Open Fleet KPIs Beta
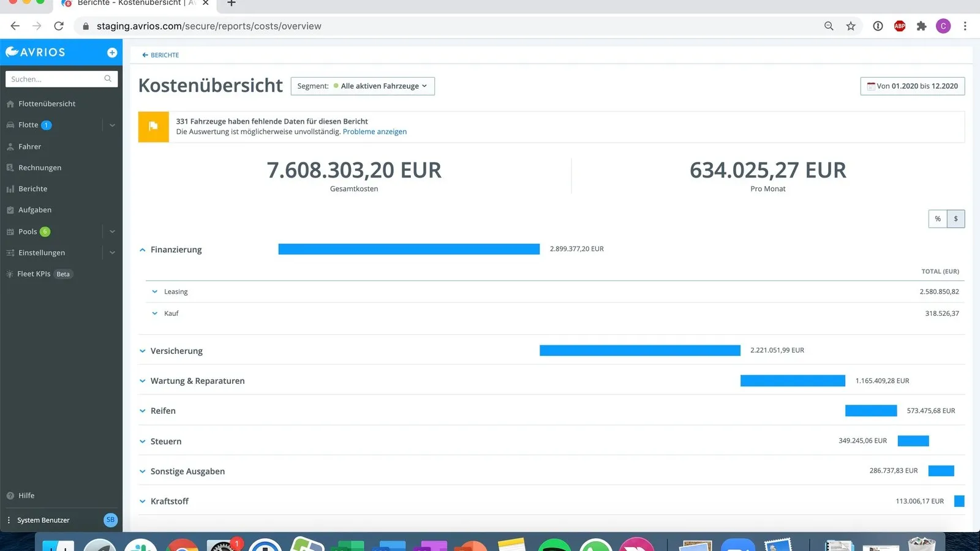Viewport: 980px width, 551px height. click(40, 274)
